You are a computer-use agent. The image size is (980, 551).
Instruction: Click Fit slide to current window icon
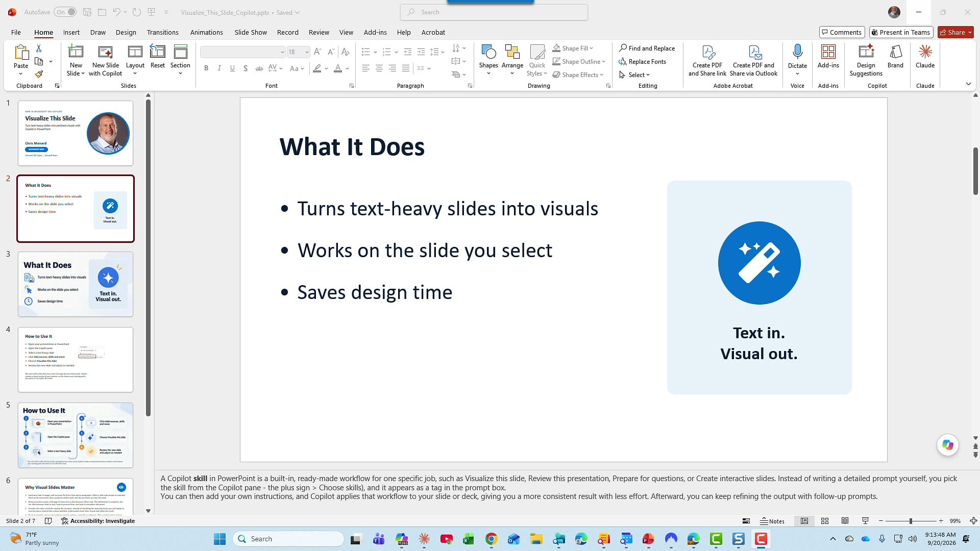973,521
